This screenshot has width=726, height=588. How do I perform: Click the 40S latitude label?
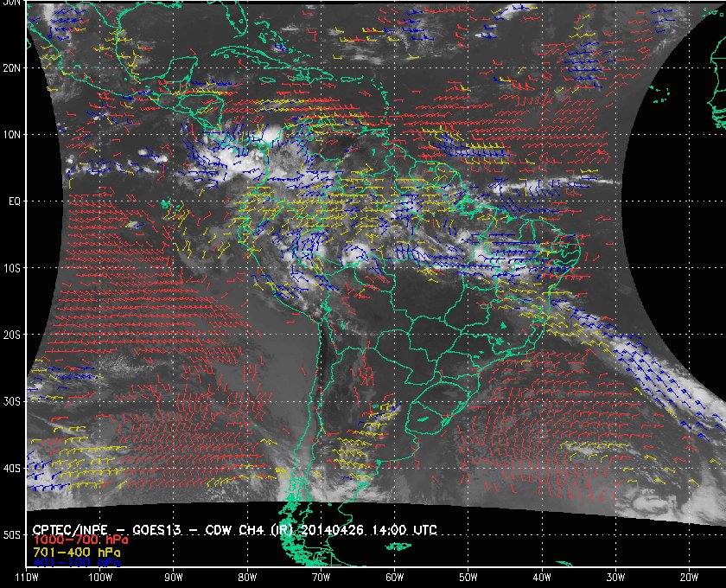click(12, 468)
